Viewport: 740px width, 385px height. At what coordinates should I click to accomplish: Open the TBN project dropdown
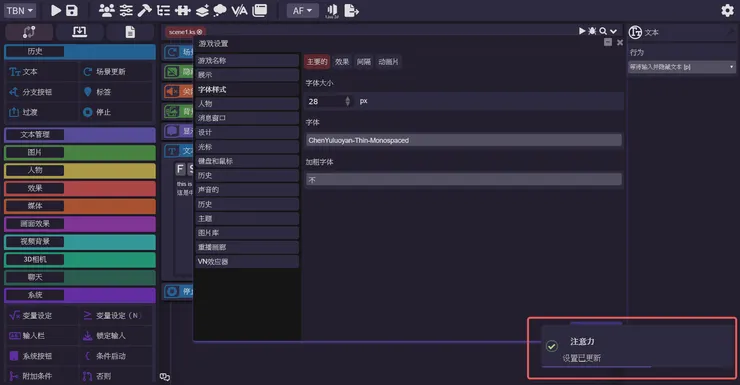pos(19,10)
